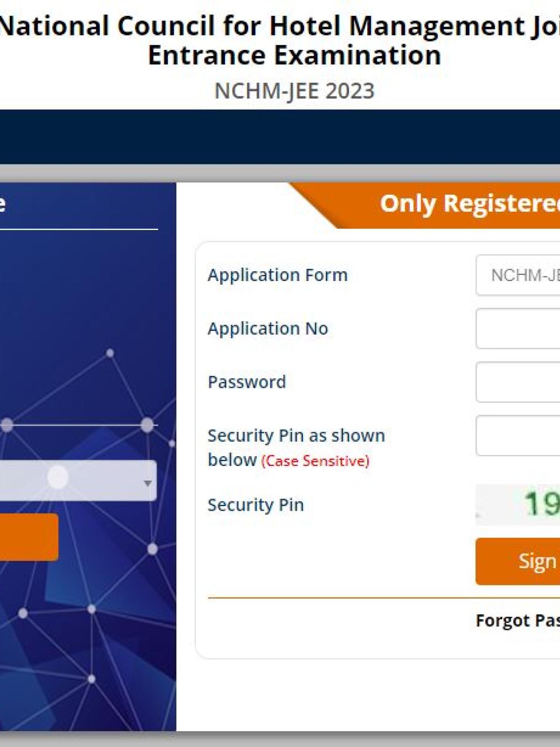Click the "Password" field label
The image size is (560, 747).
[247, 382]
